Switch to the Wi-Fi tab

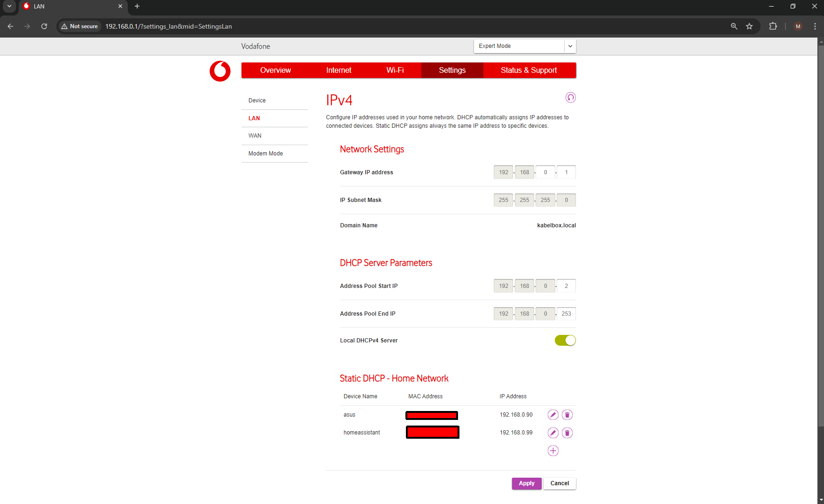[395, 70]
